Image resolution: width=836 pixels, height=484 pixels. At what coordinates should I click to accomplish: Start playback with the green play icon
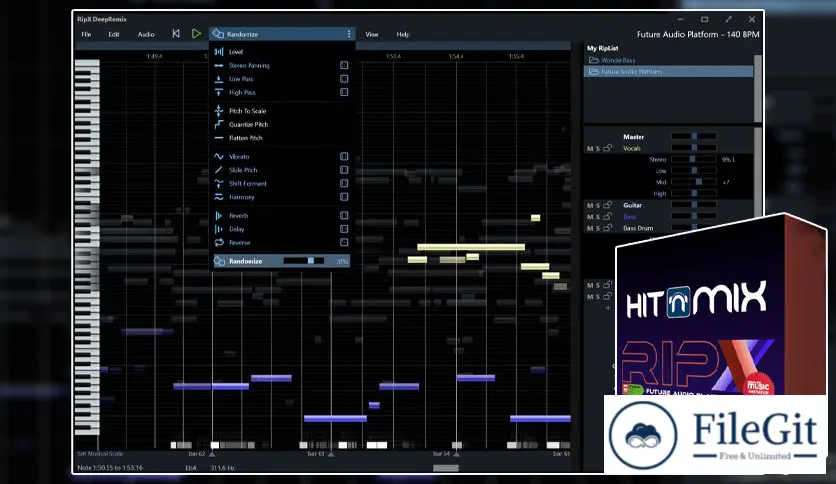point(196,34)
